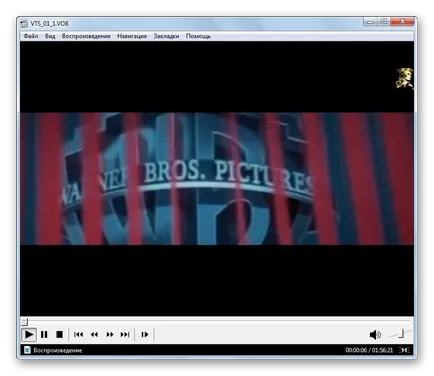Mute the audio via speaker icon
Screen dimensions: 434x376
[375, 334]
